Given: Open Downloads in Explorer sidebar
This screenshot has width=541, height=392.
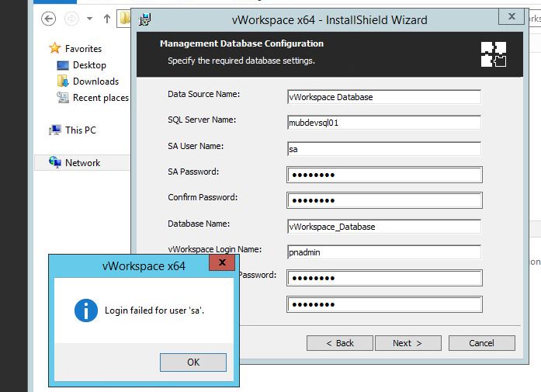Looking at the screenshot, I should [96, 82].
